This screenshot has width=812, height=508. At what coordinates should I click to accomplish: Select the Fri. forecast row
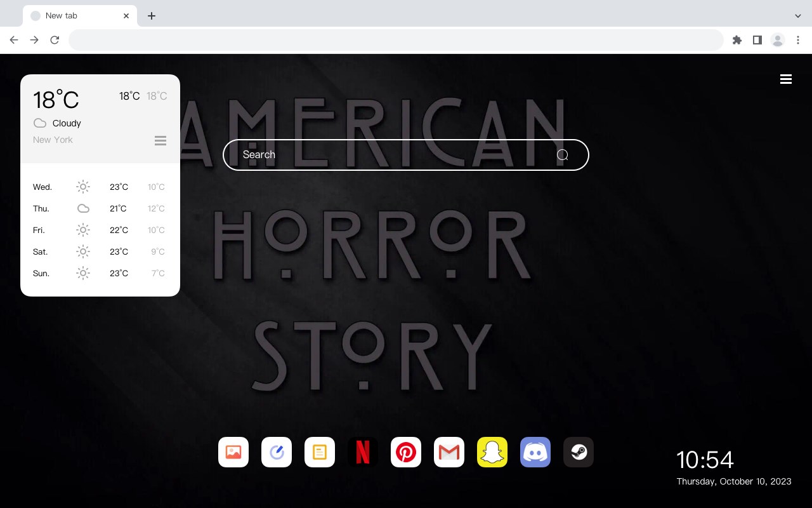coord(100,230)
